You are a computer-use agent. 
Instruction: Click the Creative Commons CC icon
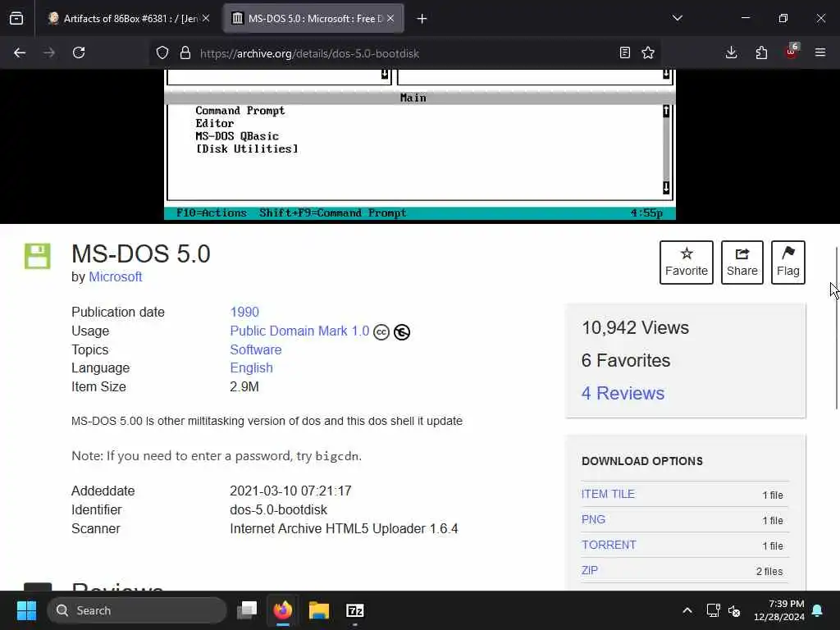(x=381, y=332)
